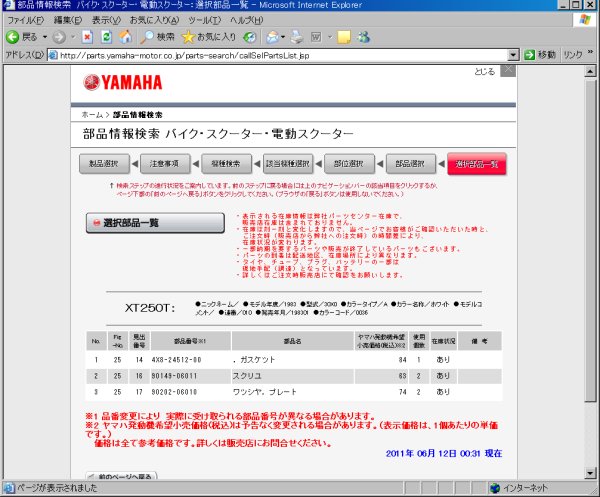Click the Internet Explorer title bar icon

click(8, 5)
